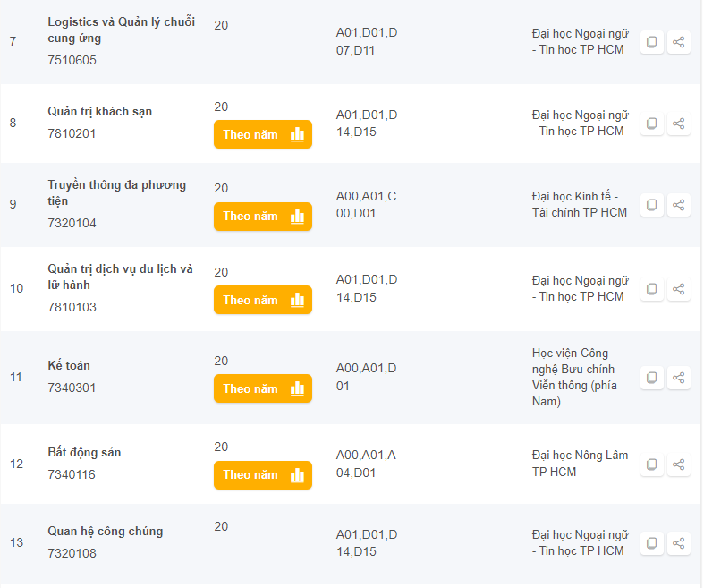Open Theo năm chart for Truyền thông đa phương tiện
The height and width of the screenshot is (588, 704).
[x=263, y=217]
